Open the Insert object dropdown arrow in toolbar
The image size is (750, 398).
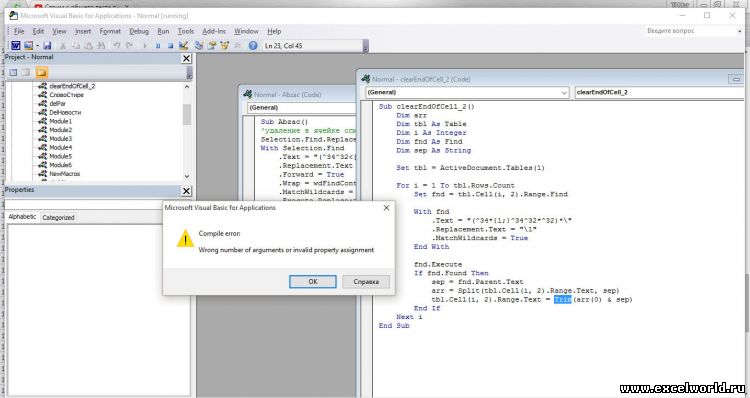point(37,45)
